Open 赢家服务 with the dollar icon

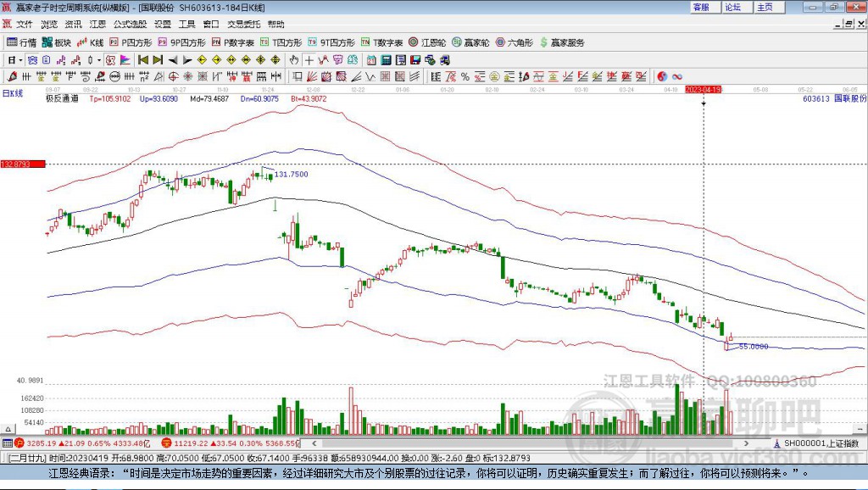[561, 42]
